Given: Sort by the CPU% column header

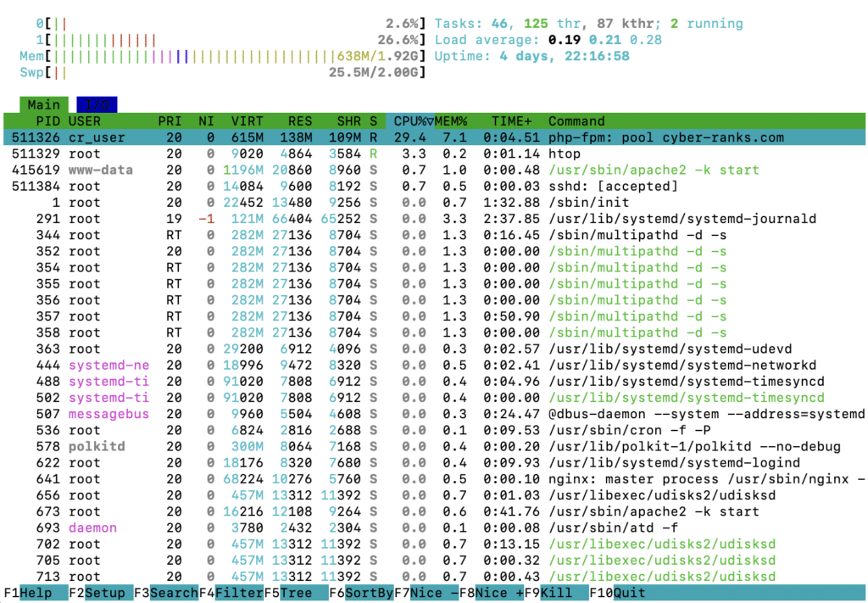Looking at the screenshot, I should click(412, 121).
